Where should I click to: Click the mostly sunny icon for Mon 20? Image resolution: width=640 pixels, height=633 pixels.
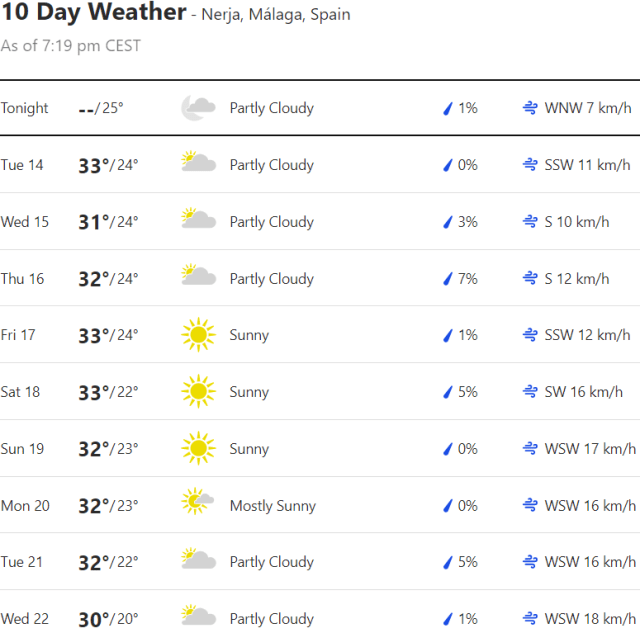[x=198, y=503]
